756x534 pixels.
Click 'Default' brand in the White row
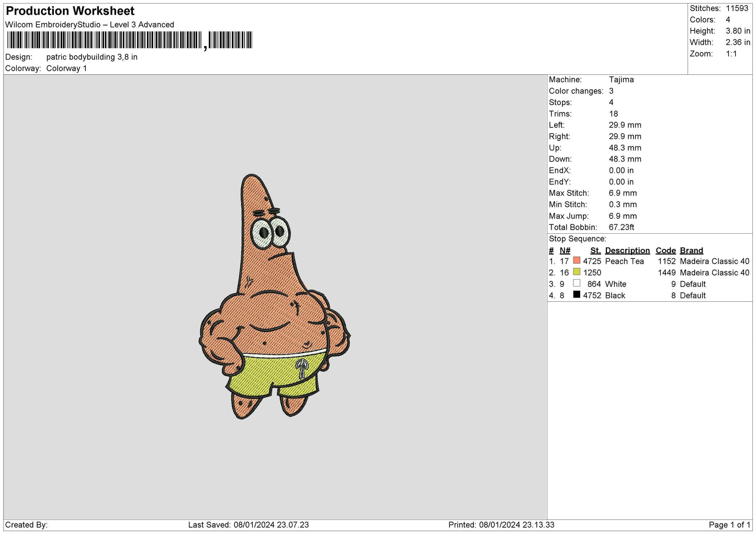[693, 285]
